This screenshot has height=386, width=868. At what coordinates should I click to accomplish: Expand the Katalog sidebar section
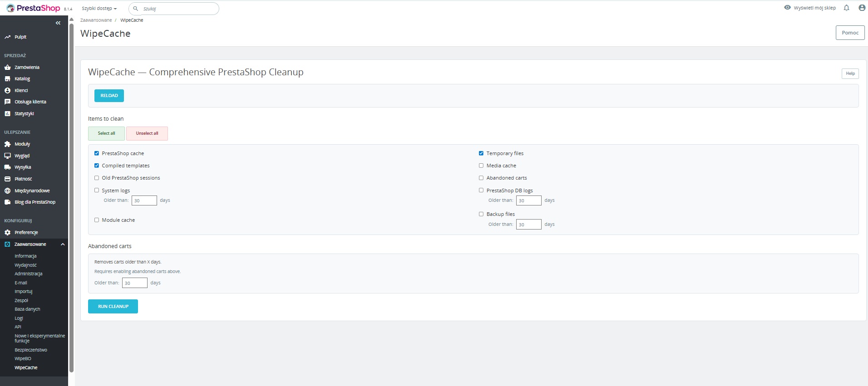(22, 79)
